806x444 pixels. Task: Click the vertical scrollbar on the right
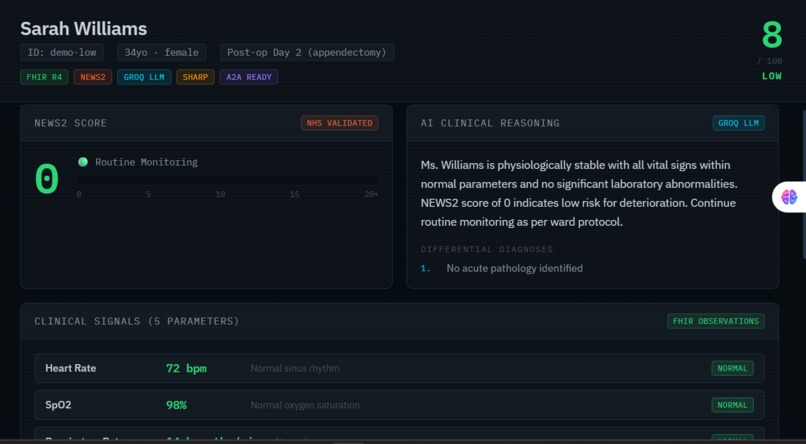[x=804, y=185]
